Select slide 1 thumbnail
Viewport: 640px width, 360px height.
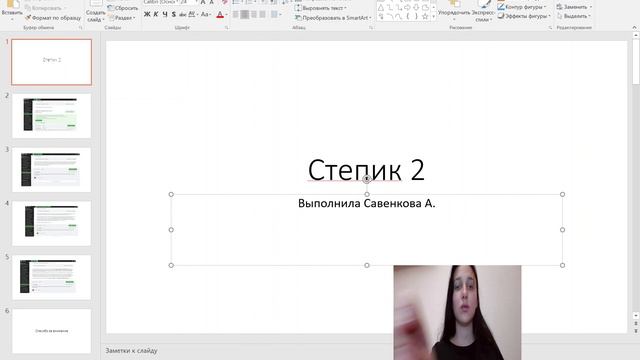(x=51, y=62)
